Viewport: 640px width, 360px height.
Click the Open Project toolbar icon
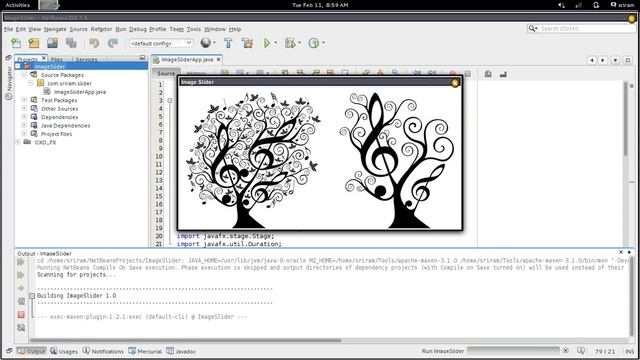tap(52, 43)
